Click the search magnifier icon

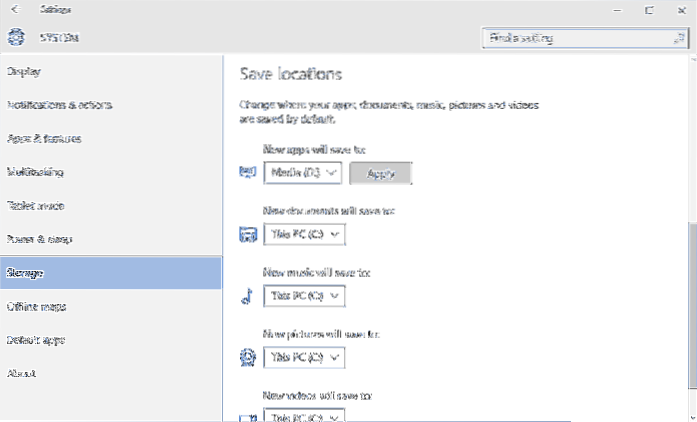679,38
